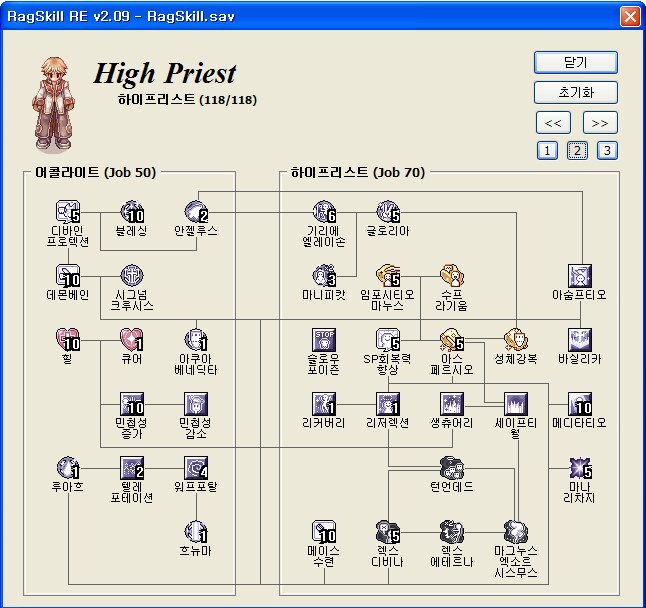Click the 안젤루스 skill icon

[x=195, y=212]
